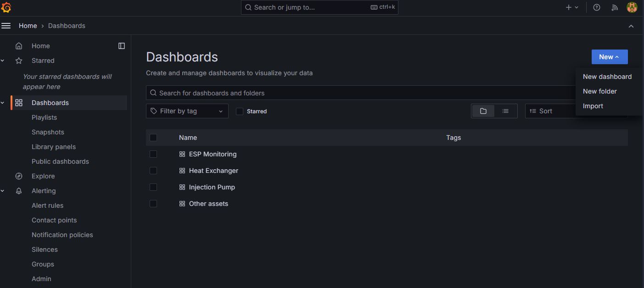Open the news RSS feed icon
Screen dimensions: 644x288
pos(615,7)
